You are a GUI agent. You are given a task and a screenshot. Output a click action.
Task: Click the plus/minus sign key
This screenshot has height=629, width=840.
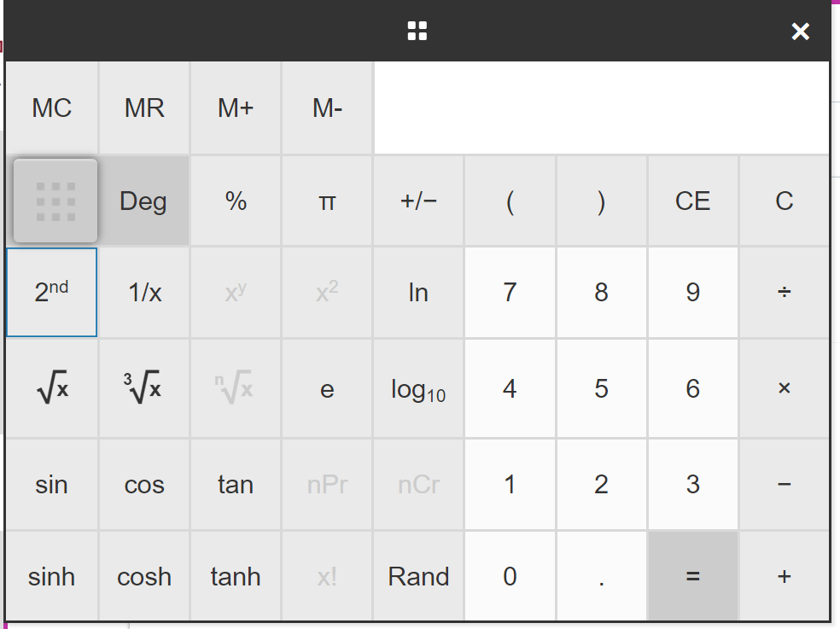(x=418, y=201)
